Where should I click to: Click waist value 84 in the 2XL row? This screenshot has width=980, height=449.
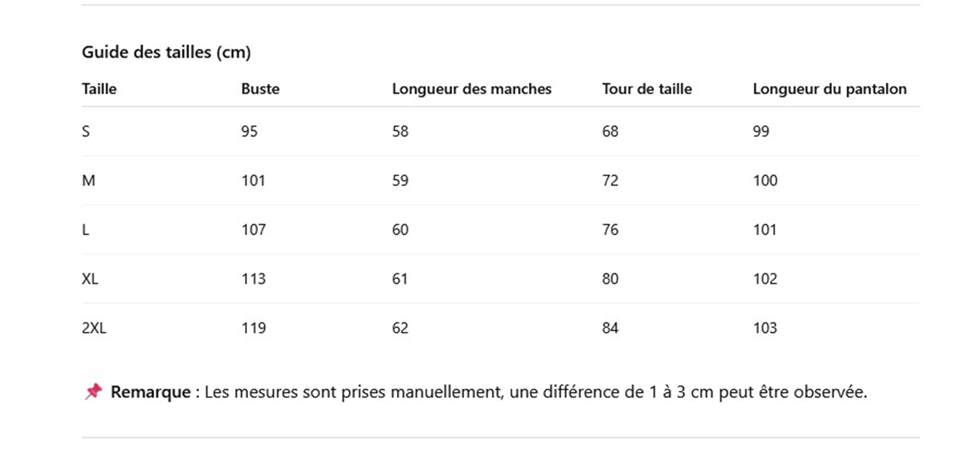tap(610, 328)
